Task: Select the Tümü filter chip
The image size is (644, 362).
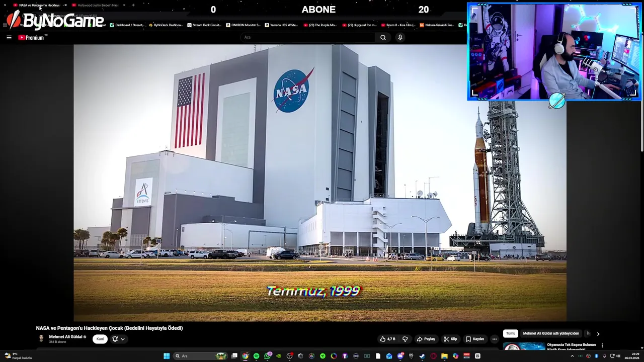Action: [511, 333]
